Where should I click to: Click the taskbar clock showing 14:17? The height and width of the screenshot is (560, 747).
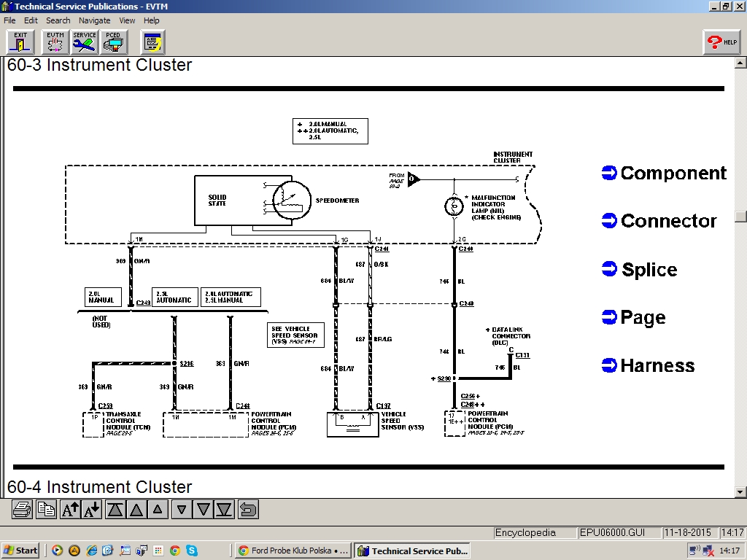(729, 551)
